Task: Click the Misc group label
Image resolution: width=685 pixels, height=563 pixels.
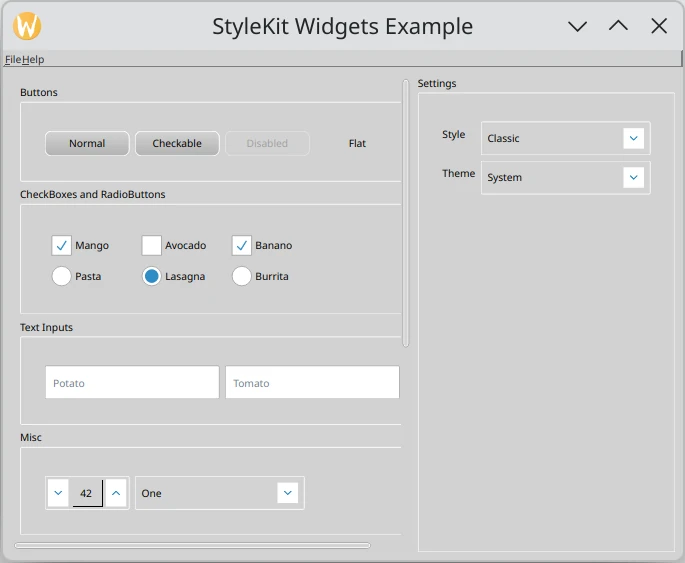Action: (31, 437)
